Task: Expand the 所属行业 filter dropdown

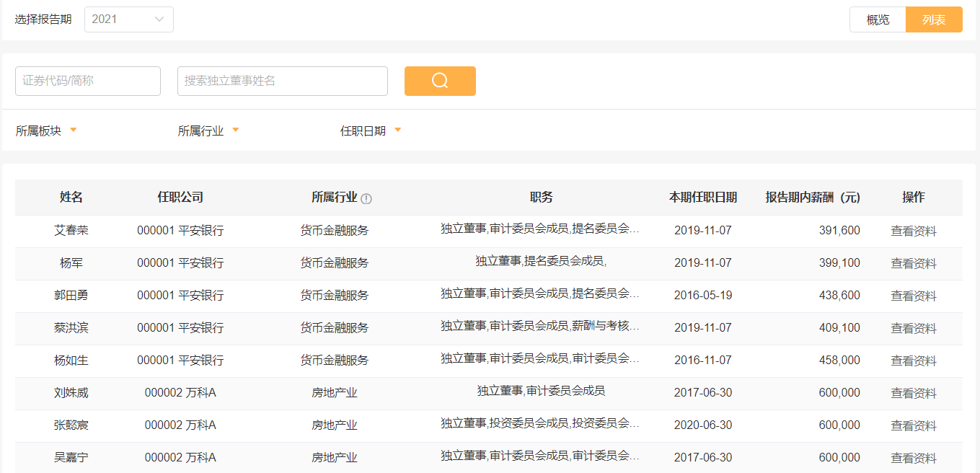Action: click(x=208, y=131)
